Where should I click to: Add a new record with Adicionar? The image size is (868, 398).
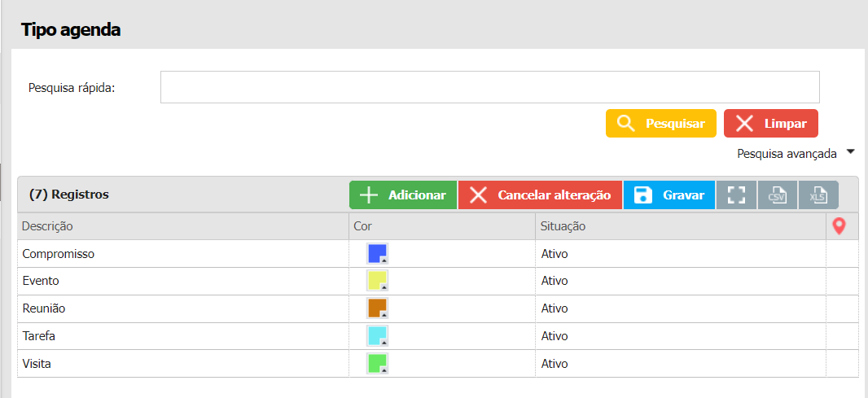point(403,195)
